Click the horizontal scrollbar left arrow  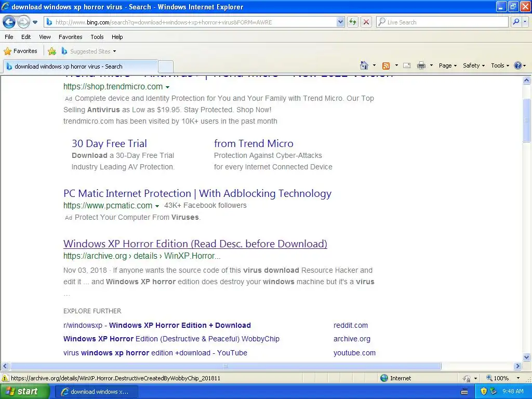click(5, 366)
